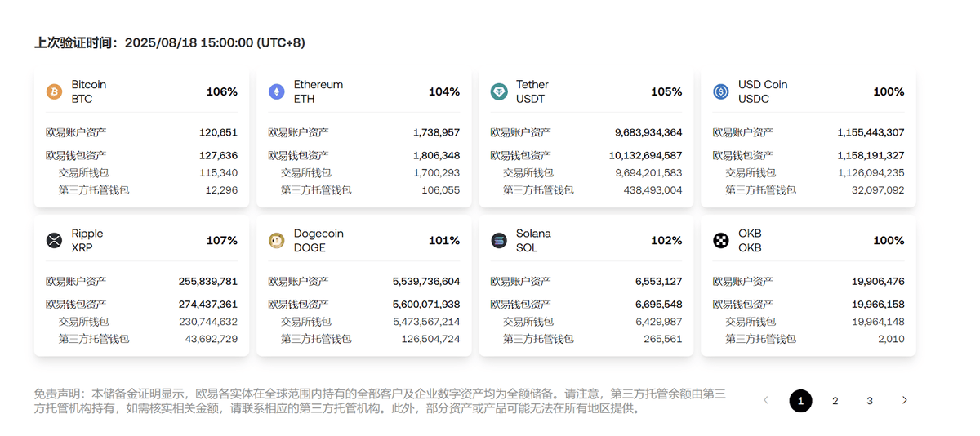Click ETH third-party custody value 106,055
This screenshot has width=980, height=436.
tap(440, 189)
